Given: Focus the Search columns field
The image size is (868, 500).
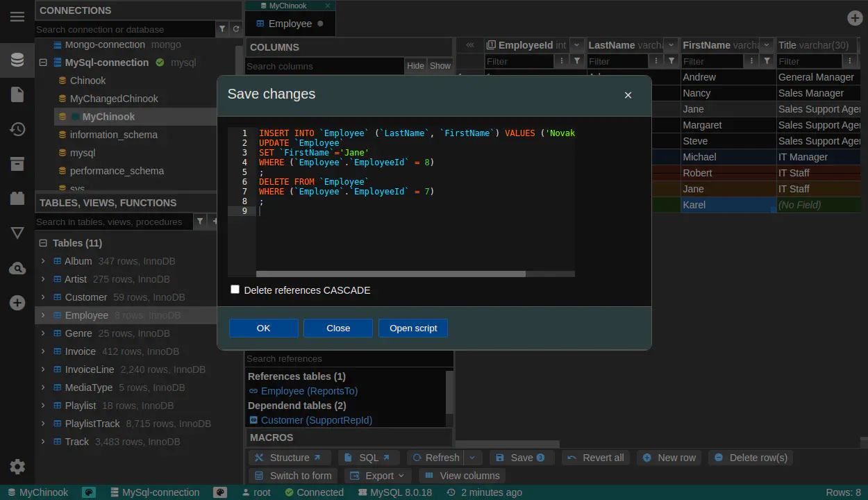Looking at the screenshot, I should tap(324, 66).
